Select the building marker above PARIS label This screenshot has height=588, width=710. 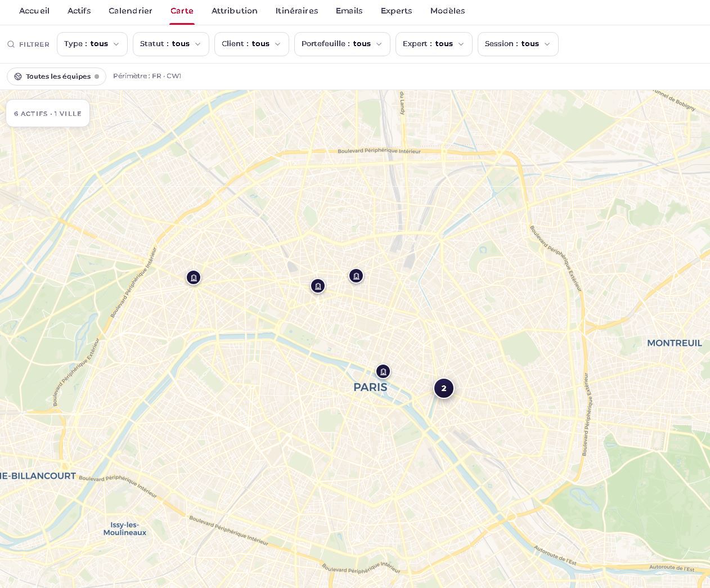point(383,371)
